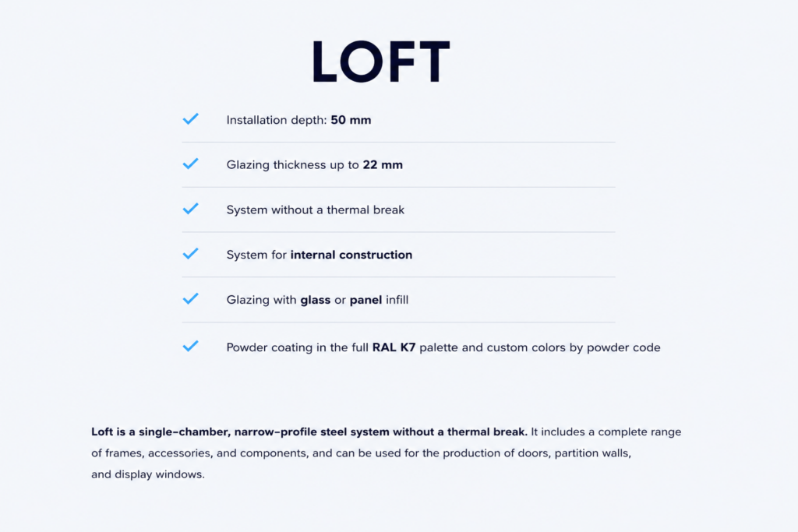The height and width of the screenshot is (532, 798).
Task: Click the Installation depth label
Action: 277,120
